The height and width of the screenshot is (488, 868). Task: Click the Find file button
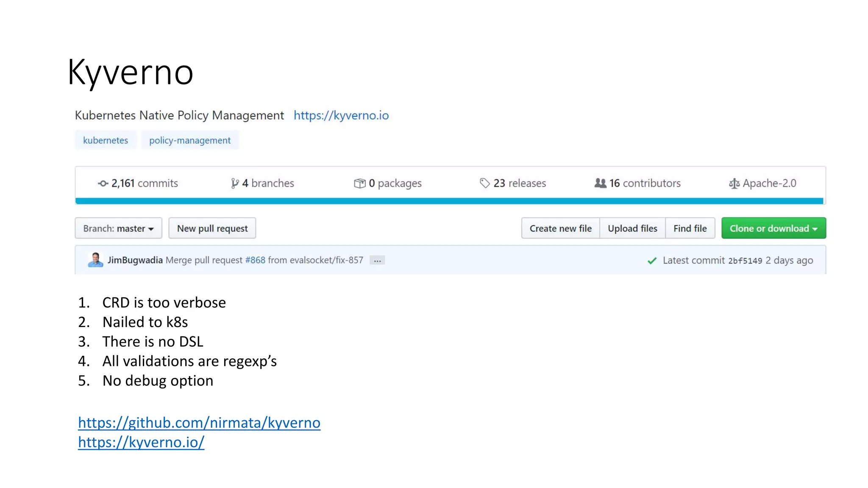click(690, 228)
